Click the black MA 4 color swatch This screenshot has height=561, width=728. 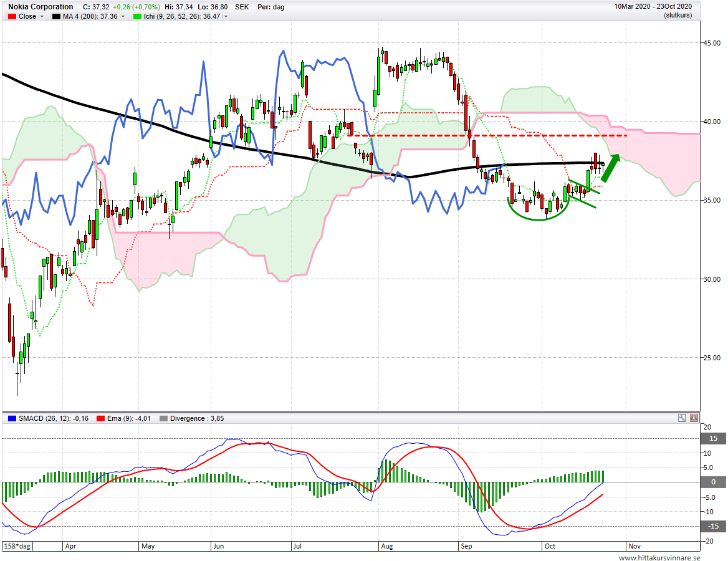[56, 16]
